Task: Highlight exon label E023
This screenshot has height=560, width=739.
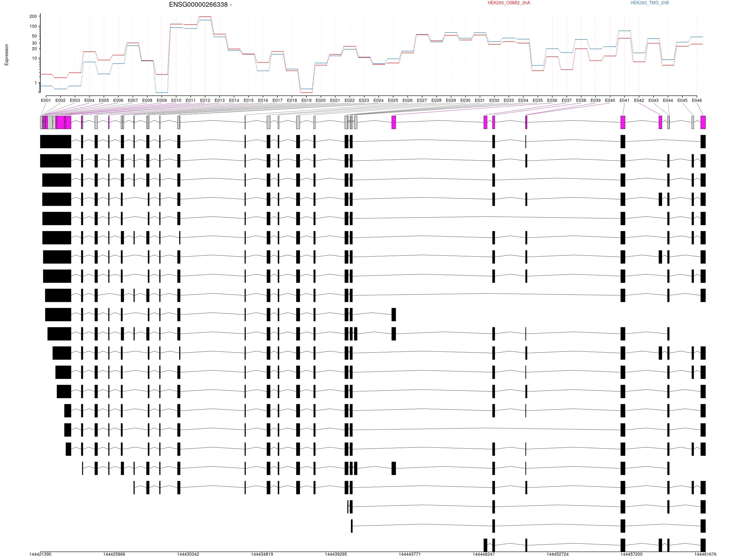Action: coord(364,100)
